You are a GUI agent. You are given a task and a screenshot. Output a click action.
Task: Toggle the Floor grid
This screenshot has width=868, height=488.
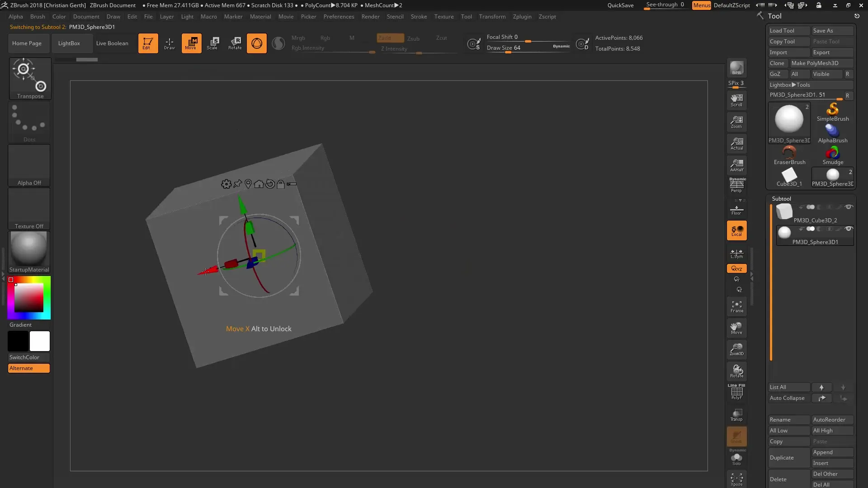pos(736,208)
